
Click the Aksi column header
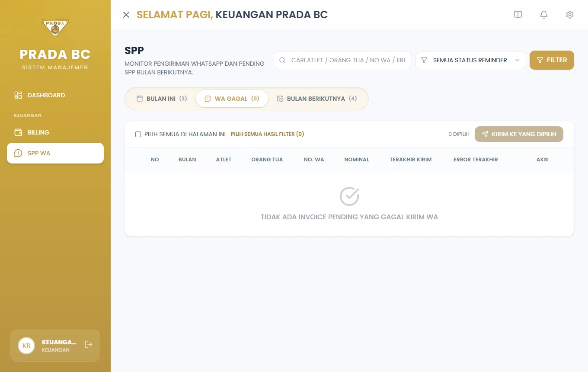[543, 160]
